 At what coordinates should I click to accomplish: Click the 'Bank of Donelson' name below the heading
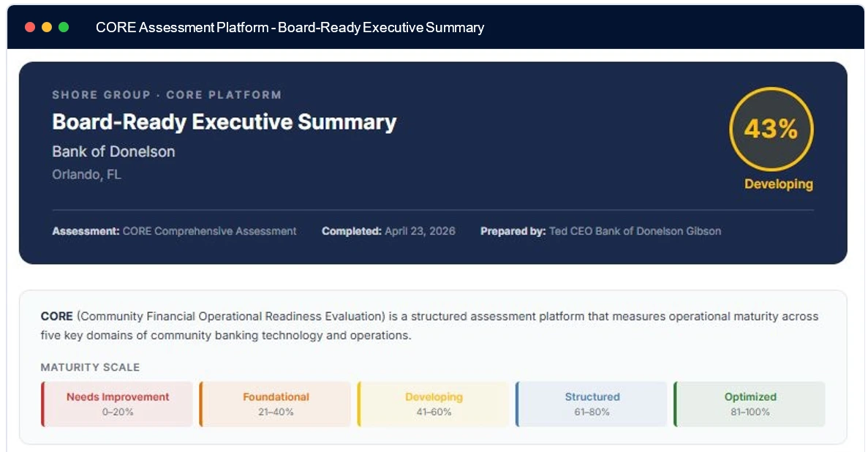tap(113, 151)
